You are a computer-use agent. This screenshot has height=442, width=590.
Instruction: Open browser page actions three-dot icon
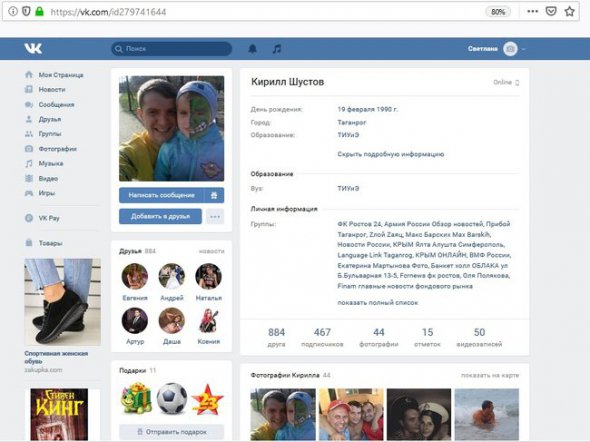532,11
